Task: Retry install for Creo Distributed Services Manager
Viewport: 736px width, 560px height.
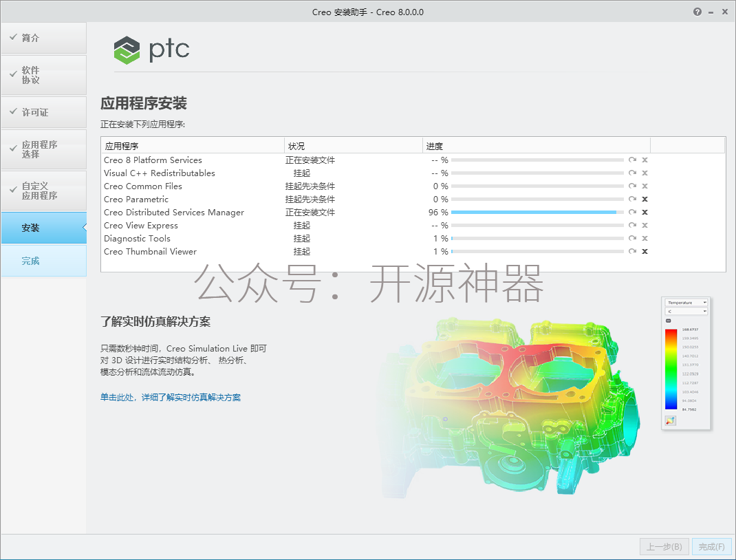Action: (632, 212)
